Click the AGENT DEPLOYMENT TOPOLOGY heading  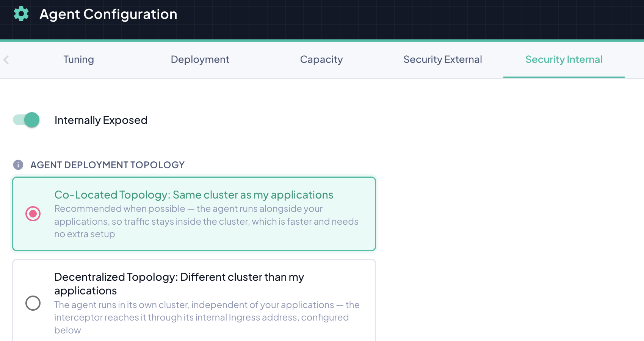pos(107,165)
